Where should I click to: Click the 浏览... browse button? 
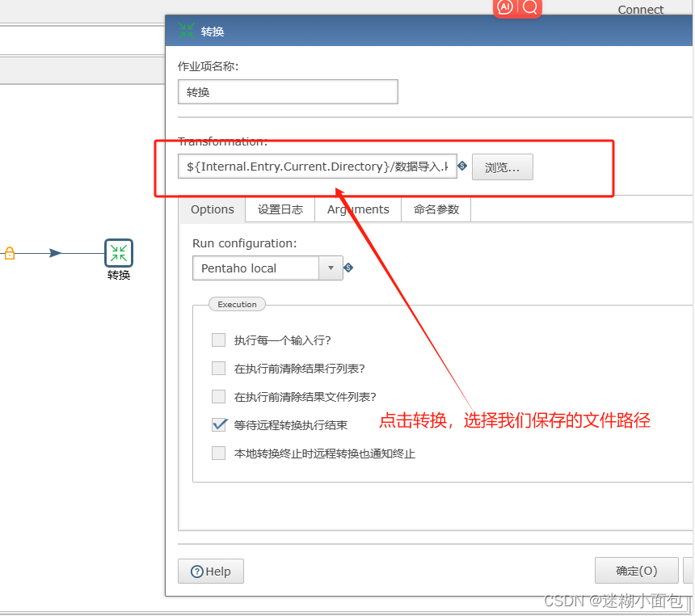pyautogui.click(x=502, y=167)
